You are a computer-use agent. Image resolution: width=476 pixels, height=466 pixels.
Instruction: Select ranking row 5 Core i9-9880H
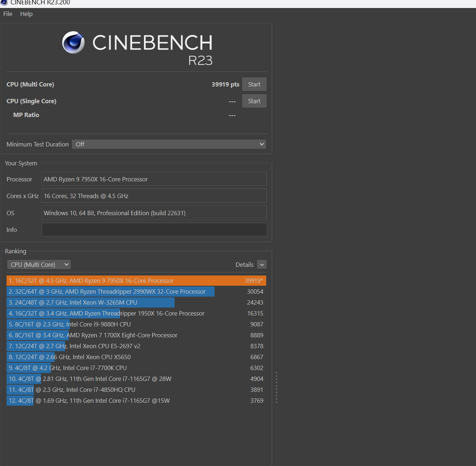coord(136,324)
